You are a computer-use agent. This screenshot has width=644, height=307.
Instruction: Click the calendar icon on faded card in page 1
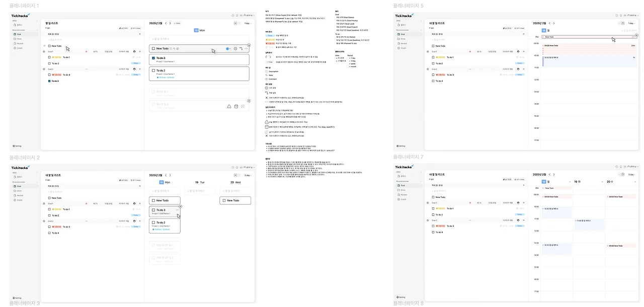coord(235,106)
